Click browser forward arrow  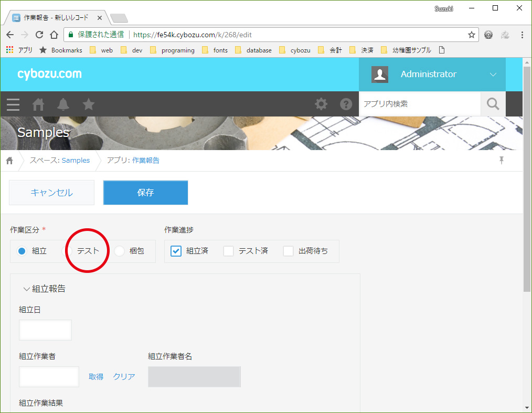click(25, 35)
